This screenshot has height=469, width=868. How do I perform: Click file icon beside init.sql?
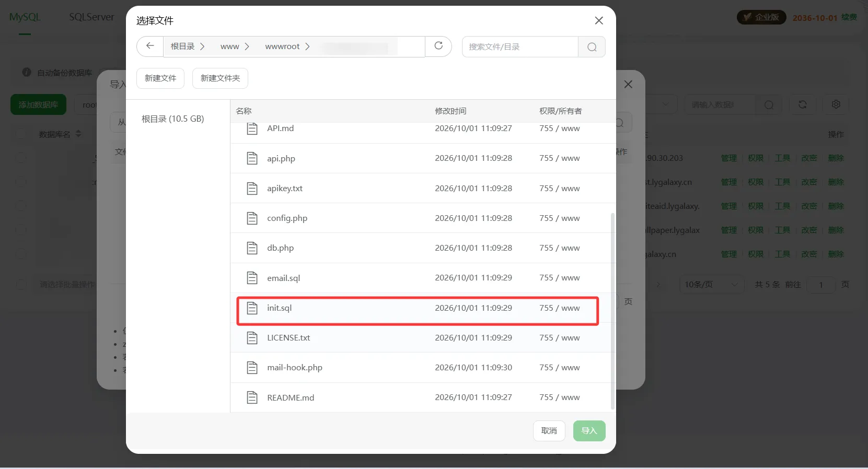point(252,308)
